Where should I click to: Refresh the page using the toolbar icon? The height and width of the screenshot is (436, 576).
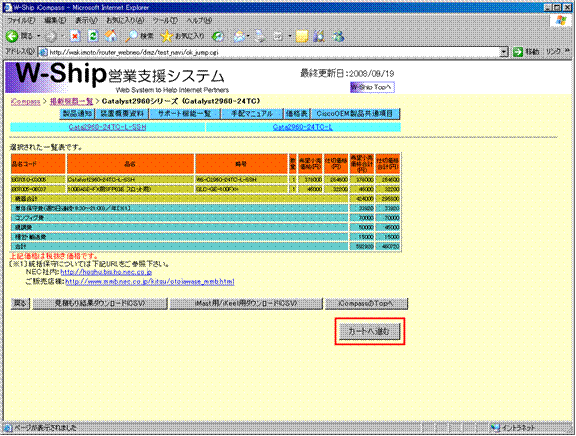click(x=93, y=36)
